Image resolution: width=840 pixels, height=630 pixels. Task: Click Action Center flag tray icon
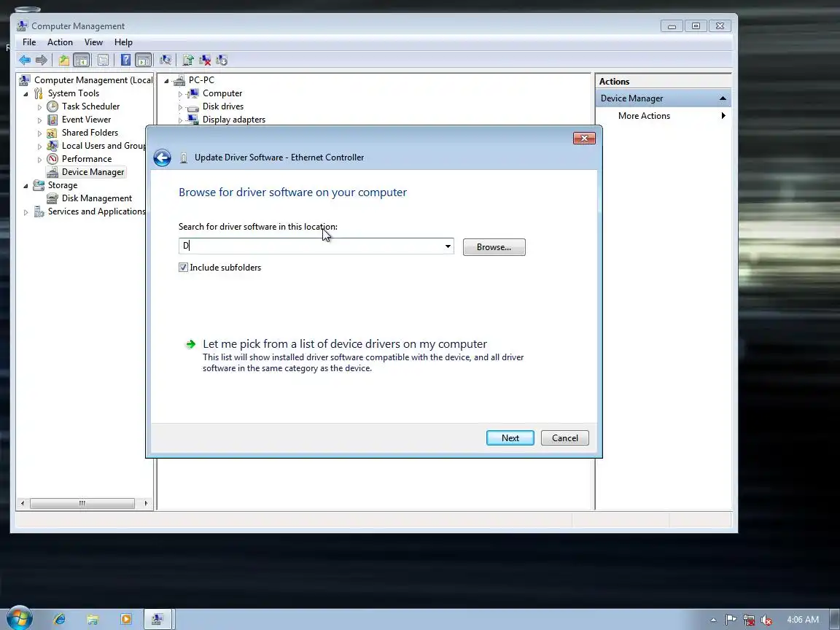pos(731,620)
